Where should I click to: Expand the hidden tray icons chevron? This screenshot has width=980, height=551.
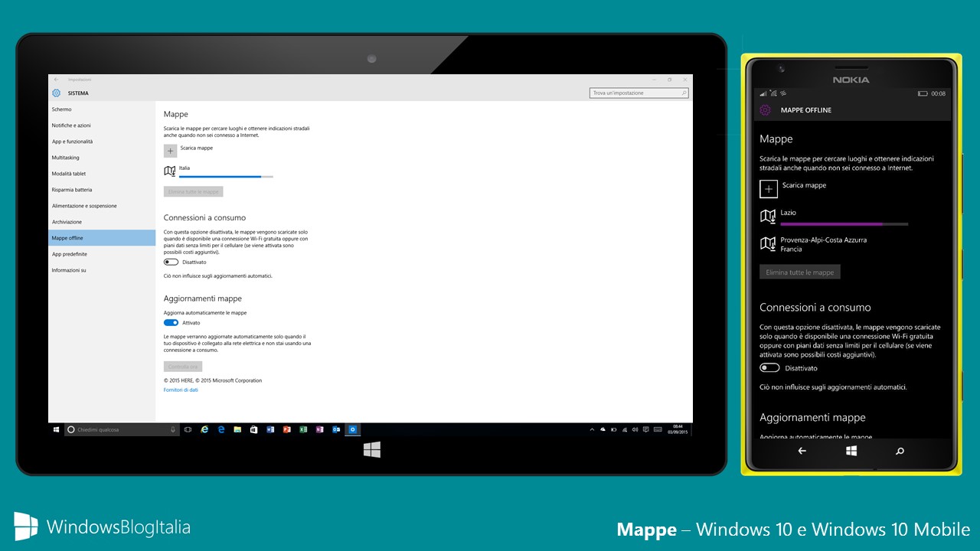click(592, 430)
